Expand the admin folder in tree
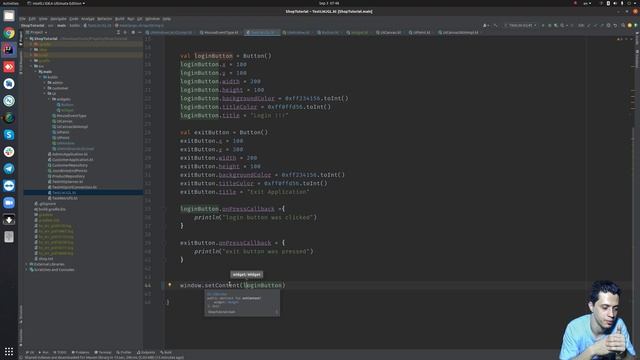The image size is (640, 360). tap(44, 82)
